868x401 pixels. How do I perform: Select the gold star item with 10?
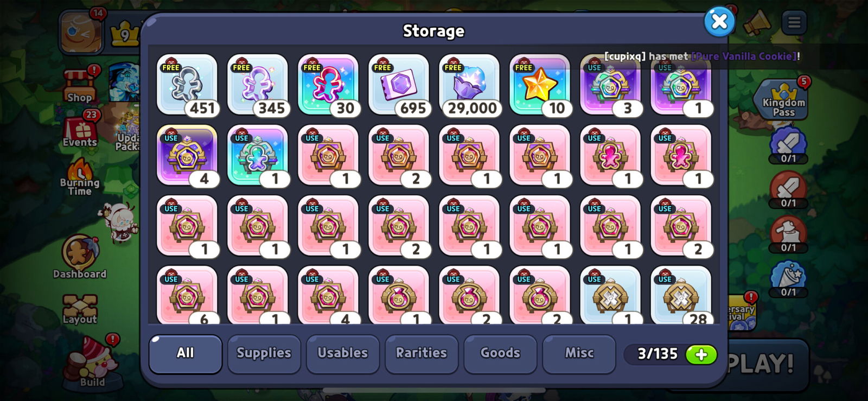pos(540,85)
